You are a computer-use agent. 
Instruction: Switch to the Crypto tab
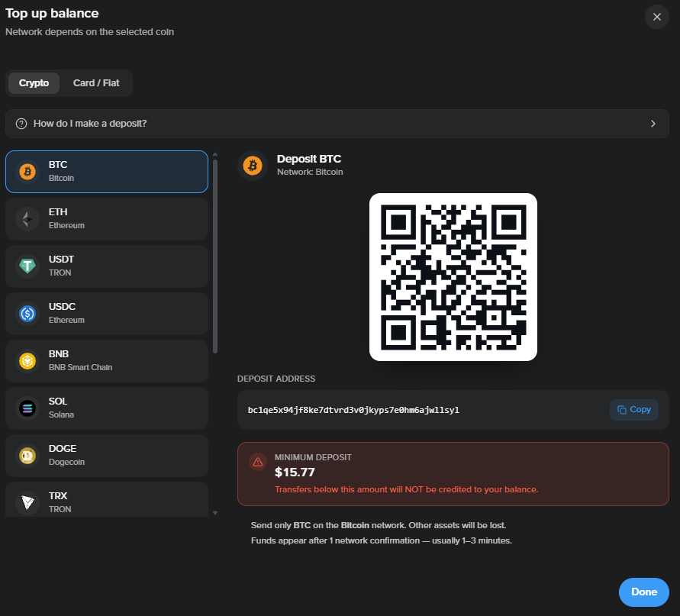[x=34, y=83]
